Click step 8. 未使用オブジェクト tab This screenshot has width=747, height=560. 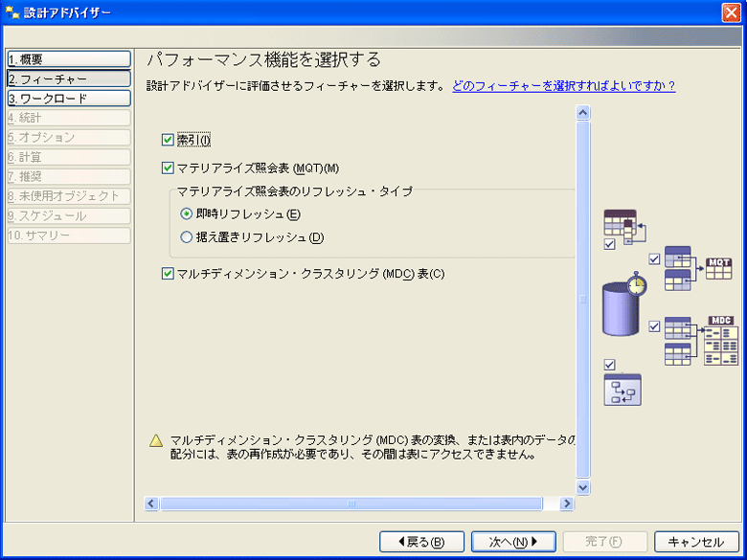click(69, 195)
